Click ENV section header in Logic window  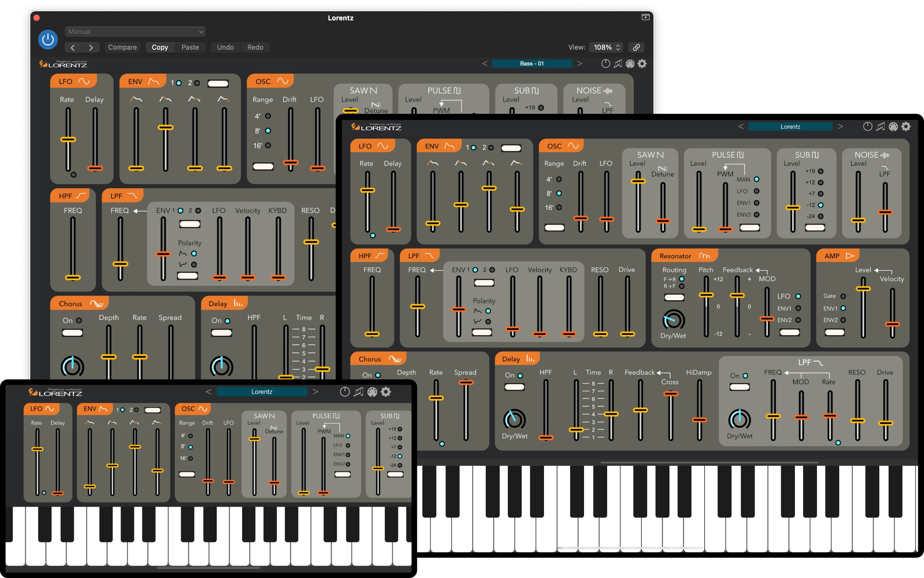(143, 81)
